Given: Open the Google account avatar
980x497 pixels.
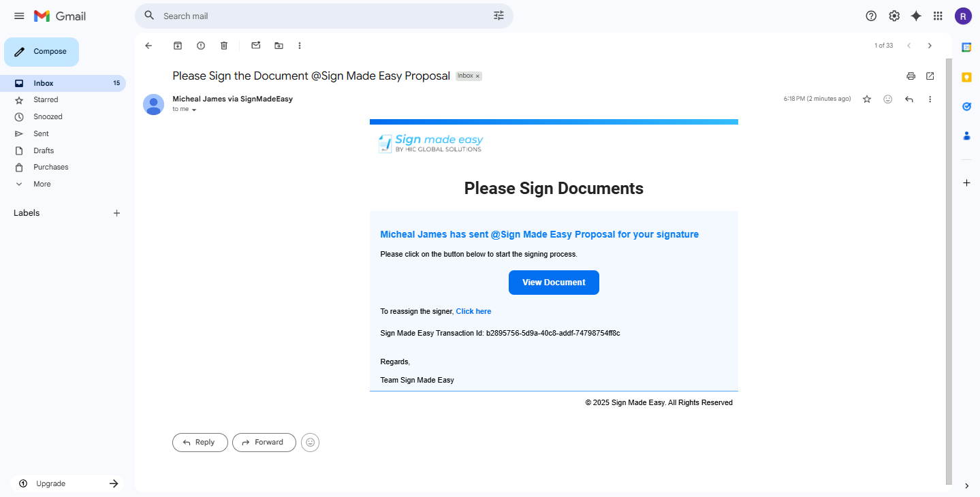Looking at the screenshot, I should pos(963,16).
